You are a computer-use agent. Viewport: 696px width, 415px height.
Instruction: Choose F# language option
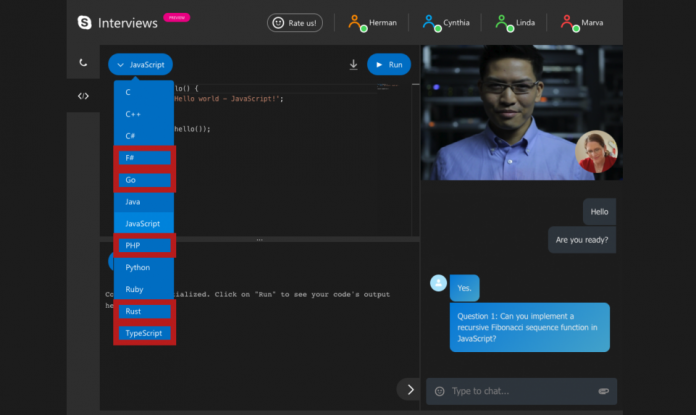[144, 158]
